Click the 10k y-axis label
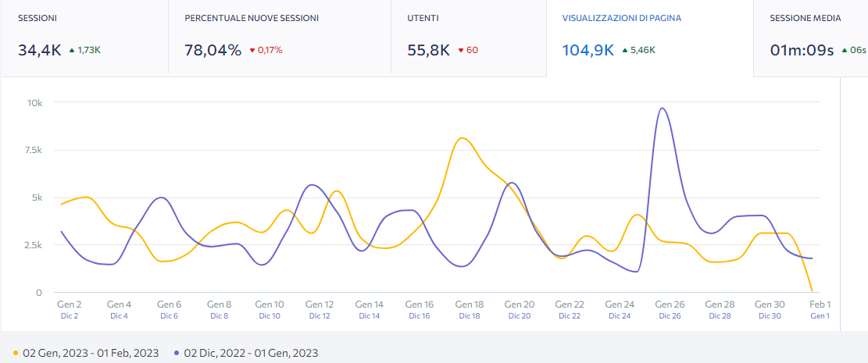This screenshot has height=363, width=868. [34, 102]
